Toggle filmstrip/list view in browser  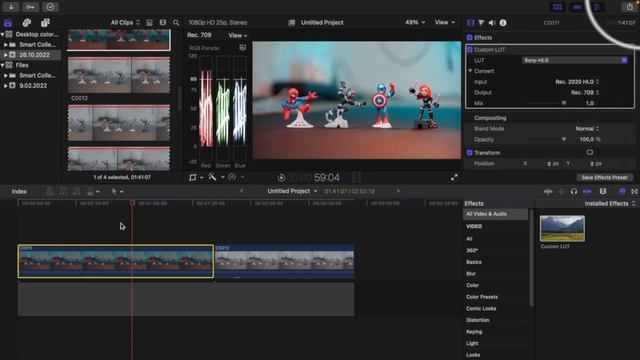(149, 23)
